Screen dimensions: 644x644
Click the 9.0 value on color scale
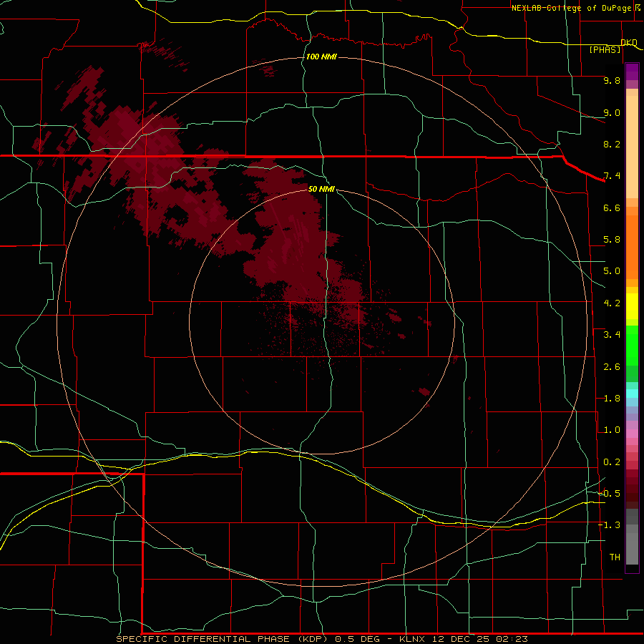pyautogui.click(x=612, y=112)
